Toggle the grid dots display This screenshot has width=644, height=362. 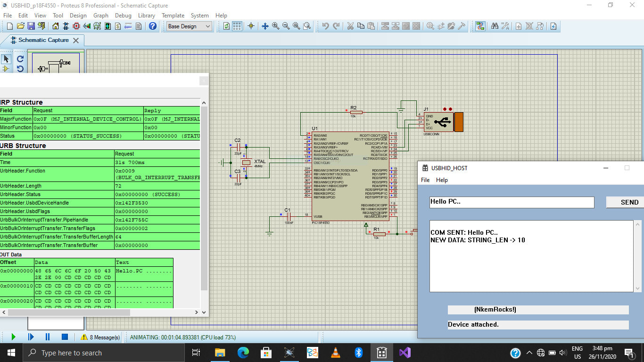[x=237, y=26]
